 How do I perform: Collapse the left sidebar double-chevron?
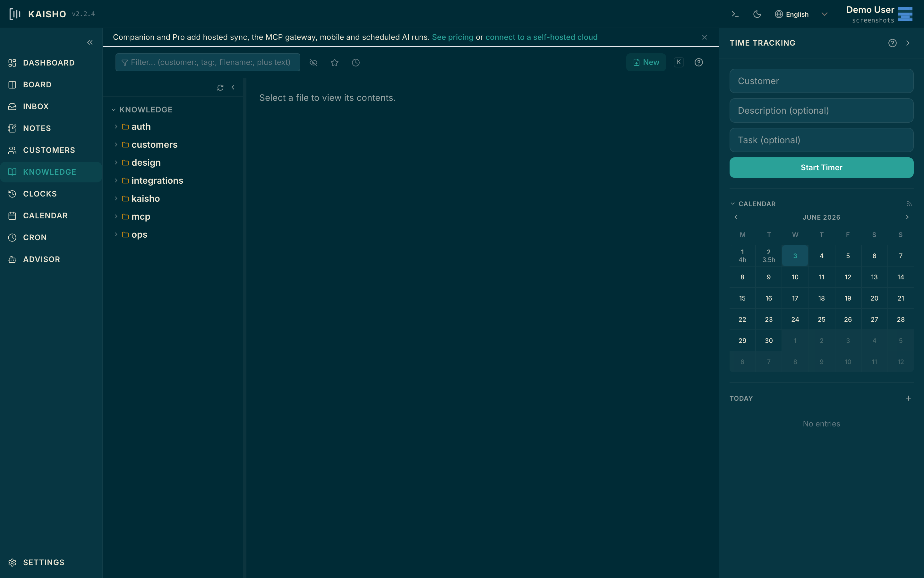tap(90, 42)
